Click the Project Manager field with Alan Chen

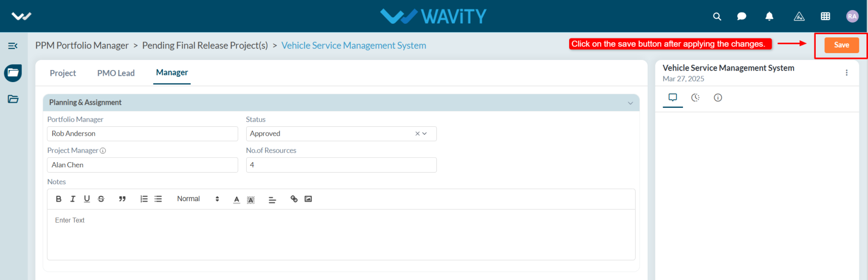(142, 165)
